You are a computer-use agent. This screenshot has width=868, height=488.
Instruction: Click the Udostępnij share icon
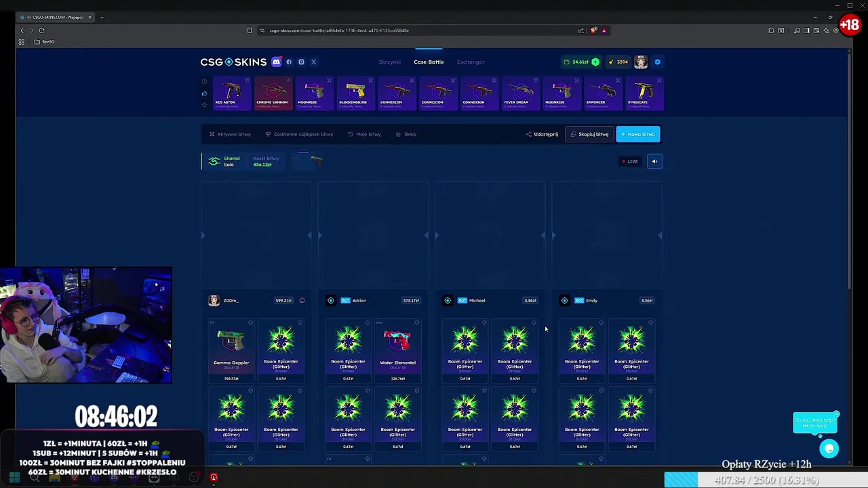pos(528,134)
